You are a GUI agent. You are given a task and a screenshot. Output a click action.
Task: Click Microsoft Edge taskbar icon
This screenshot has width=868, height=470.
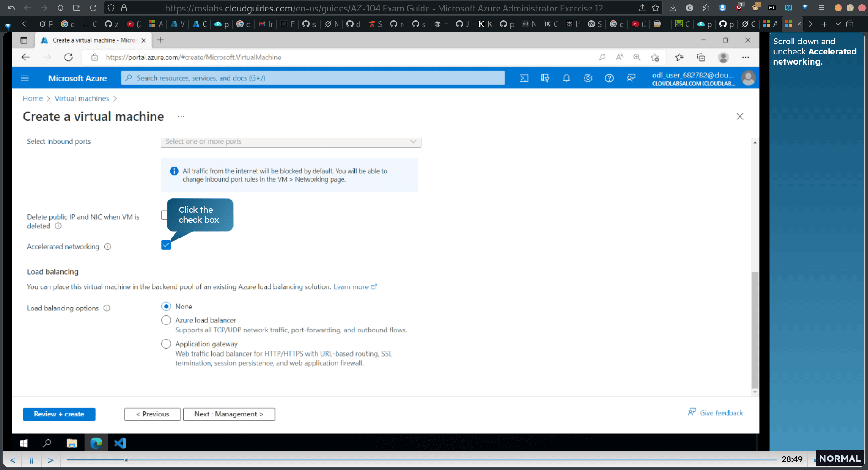tap(96, 443)
